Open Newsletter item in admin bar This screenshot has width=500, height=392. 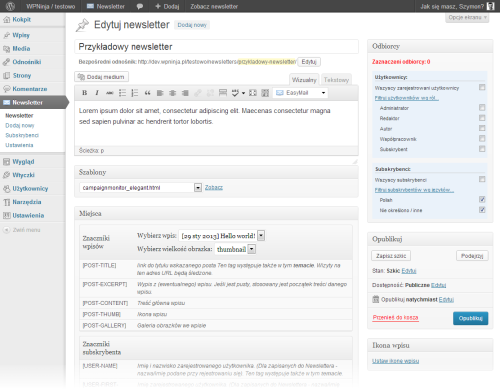(106, 6)
